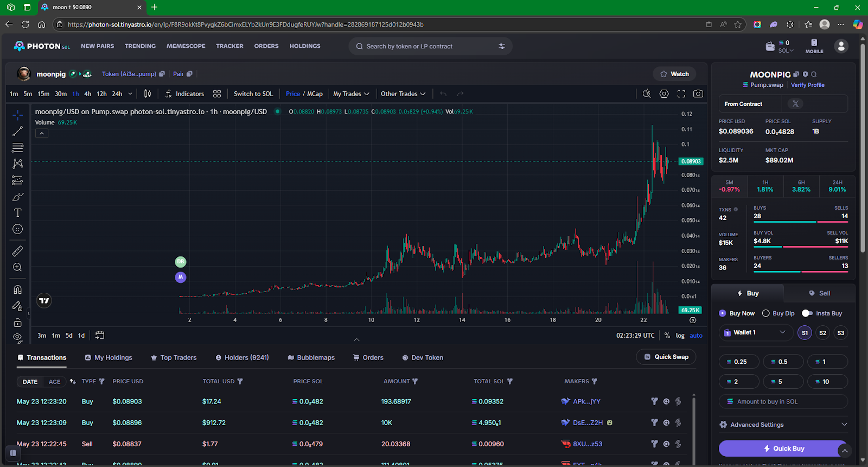Select the trend line drawing tool
The width and height of the screenshot is (868, 467).
[x=17, y=131]
